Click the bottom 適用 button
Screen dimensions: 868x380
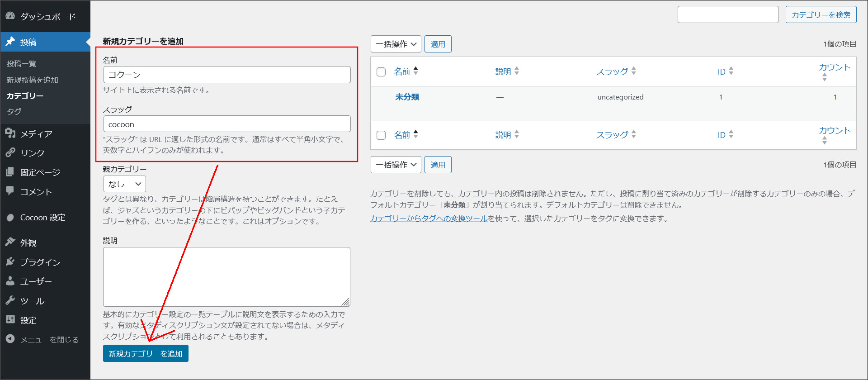click(x=438, y=165)
